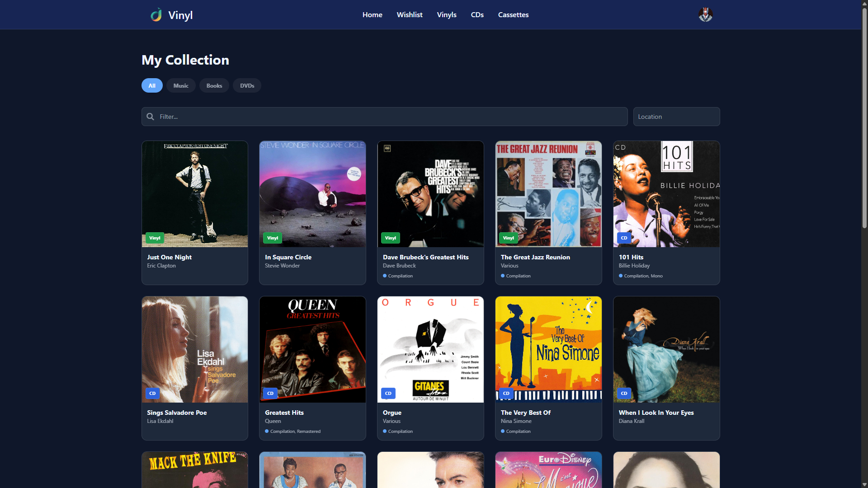868x488 pixels.
Task: Click the Vinyl badge on In Square Circle
Action: (x=273, y=238)
